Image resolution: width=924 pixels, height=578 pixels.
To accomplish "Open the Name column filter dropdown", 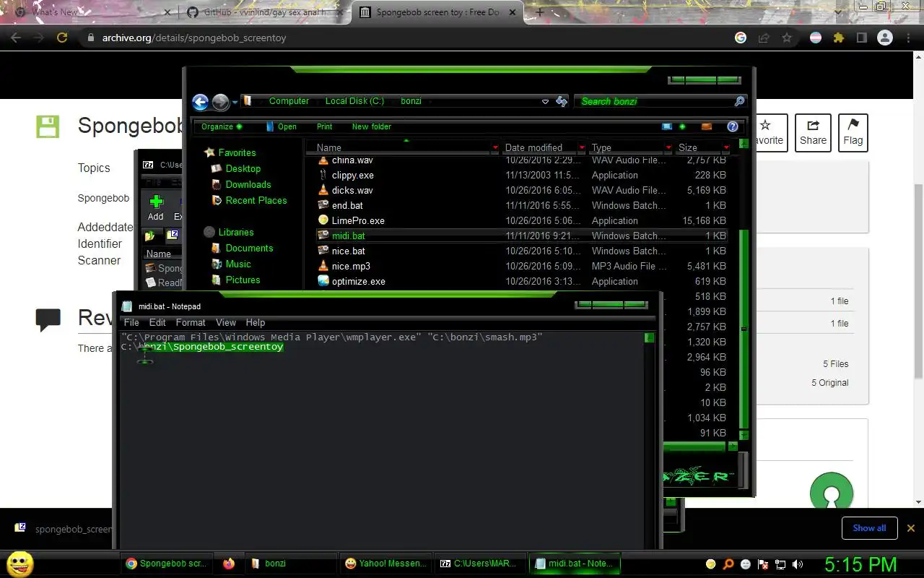I will tap(495, 147).
